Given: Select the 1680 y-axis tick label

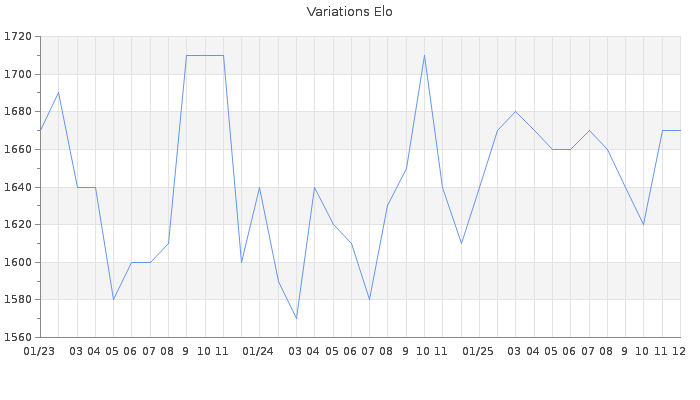Looking at the screenshot, I should click(x=18, y=112).
